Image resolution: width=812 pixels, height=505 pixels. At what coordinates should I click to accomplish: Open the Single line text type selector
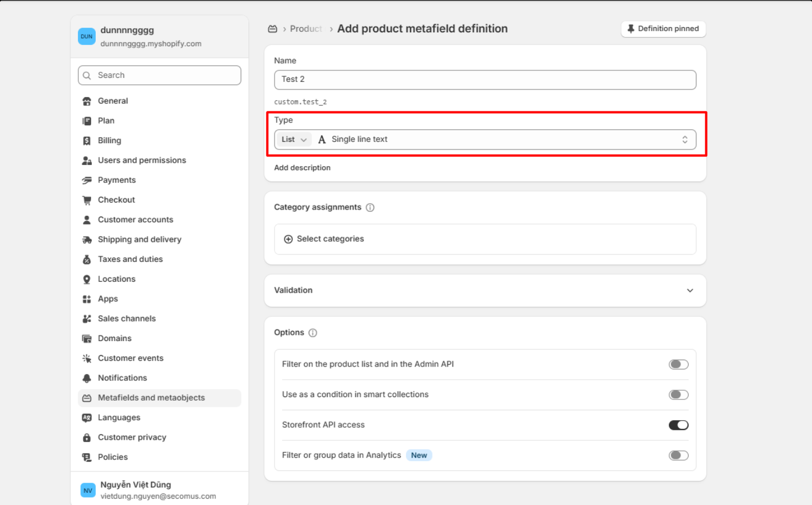coord(502,140)
